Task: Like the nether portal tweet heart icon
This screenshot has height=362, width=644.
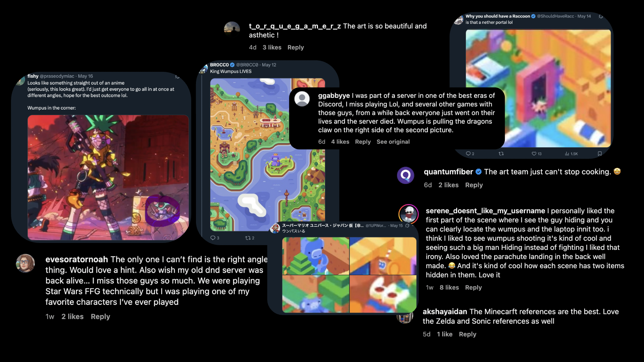Action: coord(534,154)
